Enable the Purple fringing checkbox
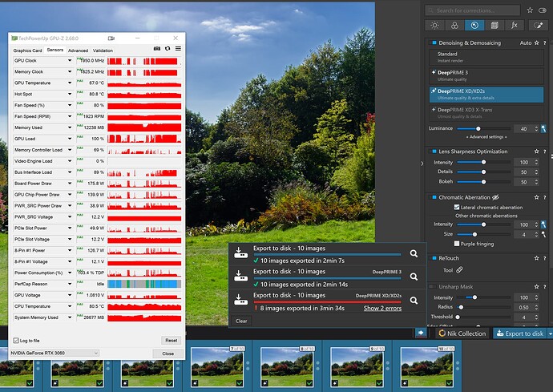Image resolution: width=553 pixels, height=392 pixels. [x=458, y=244]
